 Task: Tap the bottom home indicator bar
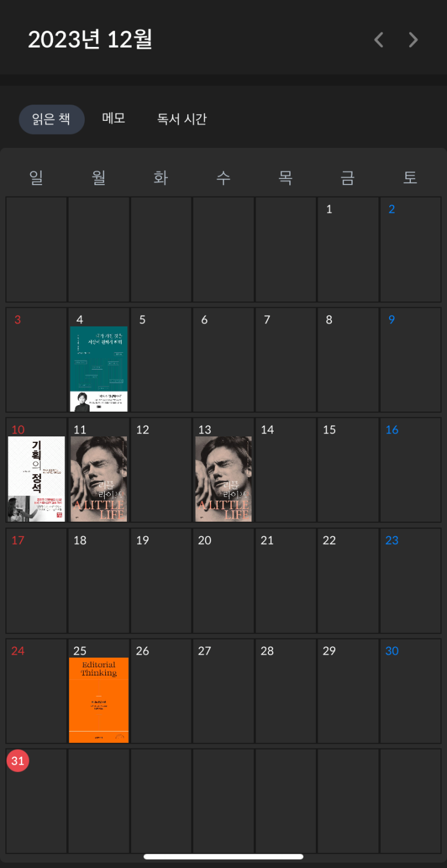click(x=223, y=857)
